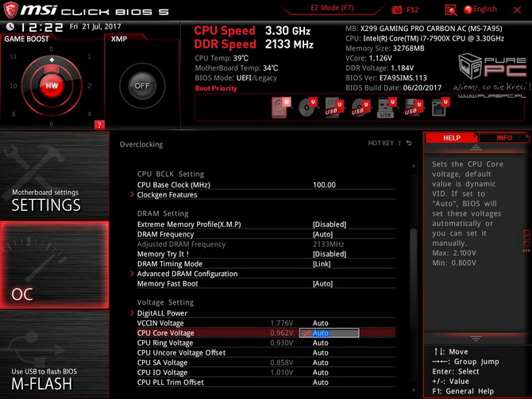This screenshot has width=532, height=399.
Task: Click the undo back arrow icon
Action: click(409, 143)
